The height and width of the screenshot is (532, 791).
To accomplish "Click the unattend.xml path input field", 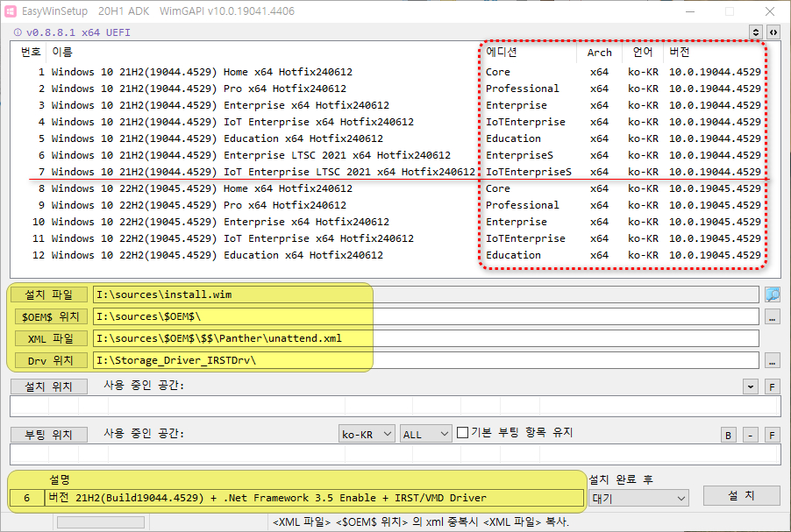I will click(x=426, y=338).
